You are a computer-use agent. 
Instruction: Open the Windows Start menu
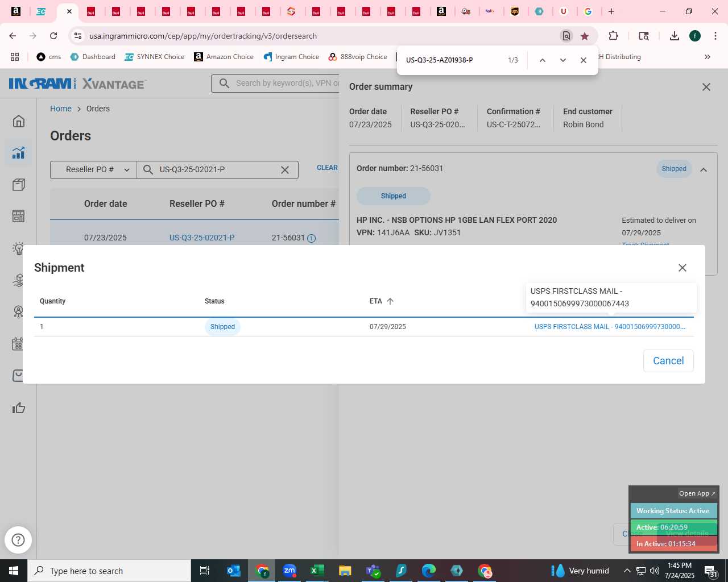[14, 571]
